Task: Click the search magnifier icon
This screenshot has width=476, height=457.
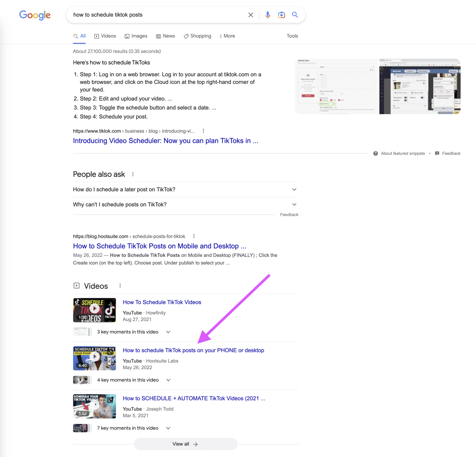Action: pyautogui.click(x=295, y=15)
